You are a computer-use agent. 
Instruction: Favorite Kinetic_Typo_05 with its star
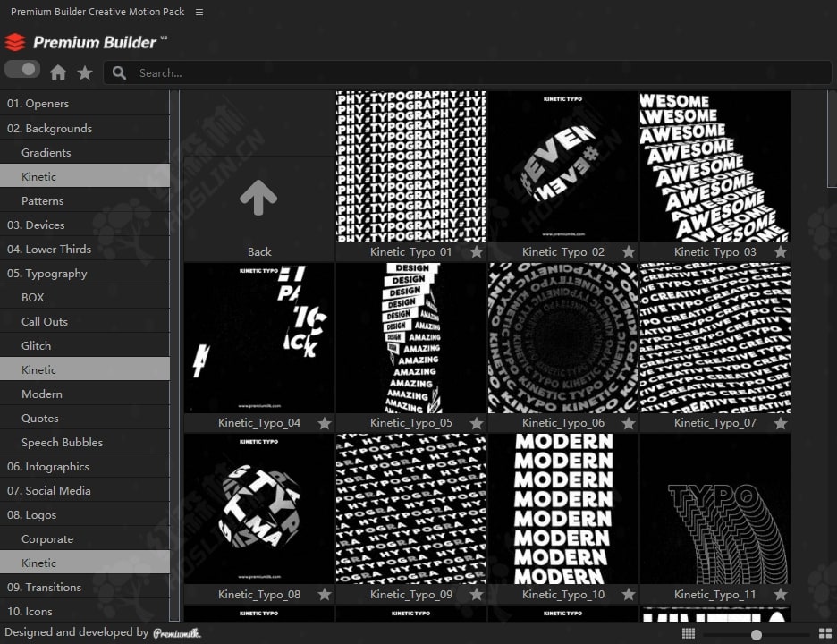coord(476,423)
